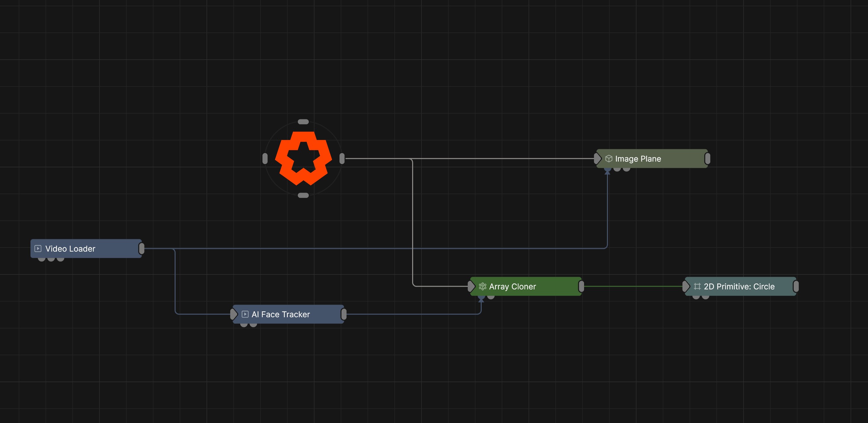Screen dimensions: 868x423
Task: Click the Image Plane output port
Action: 708,158
